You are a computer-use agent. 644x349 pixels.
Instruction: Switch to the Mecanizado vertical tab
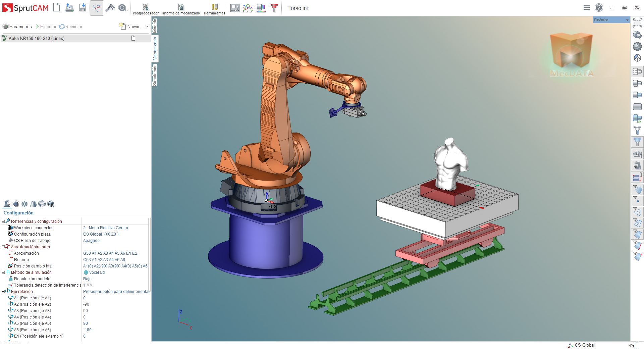point(155,49)
